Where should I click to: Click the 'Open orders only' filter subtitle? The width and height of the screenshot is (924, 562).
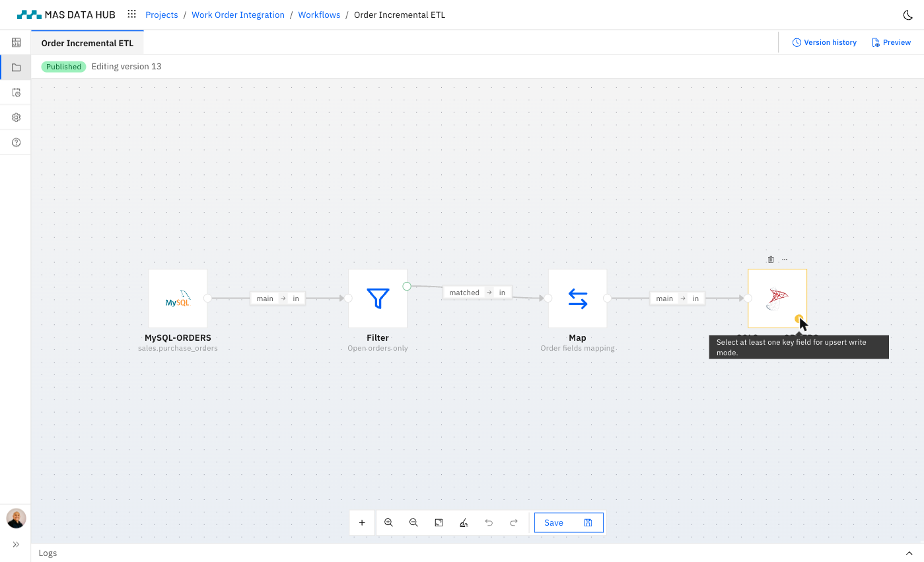point(378,348)
